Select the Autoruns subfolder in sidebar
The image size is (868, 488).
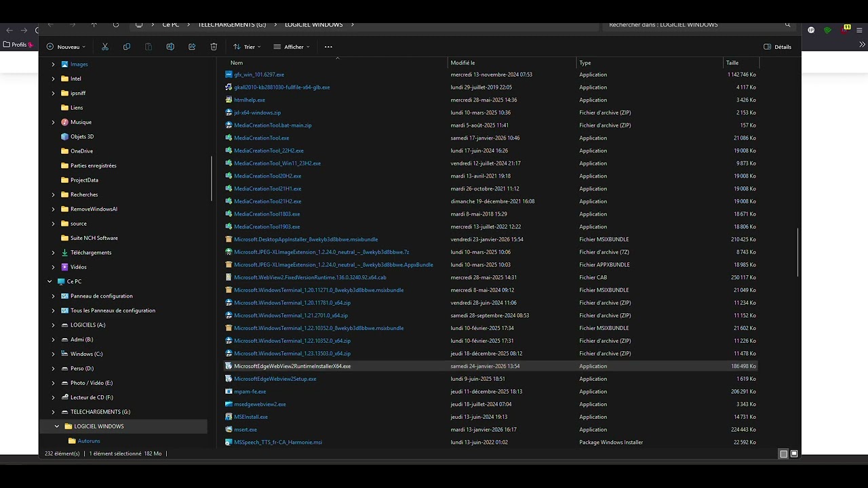click(89, 441)
